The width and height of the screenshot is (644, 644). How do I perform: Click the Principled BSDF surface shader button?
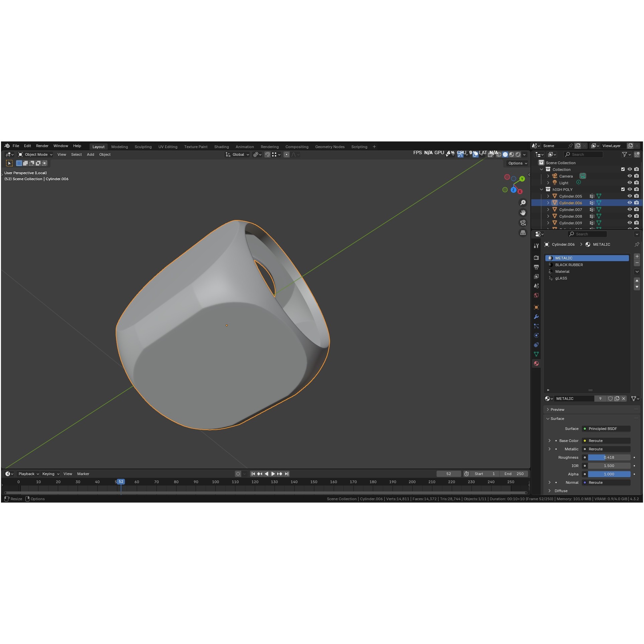click(606, 429)
